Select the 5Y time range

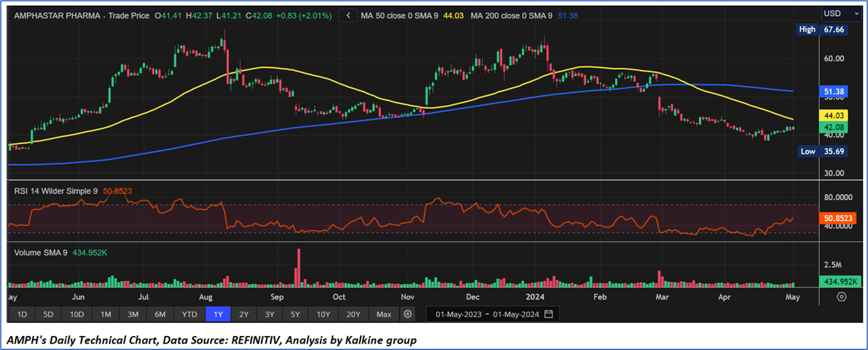(x=295, y=314)
